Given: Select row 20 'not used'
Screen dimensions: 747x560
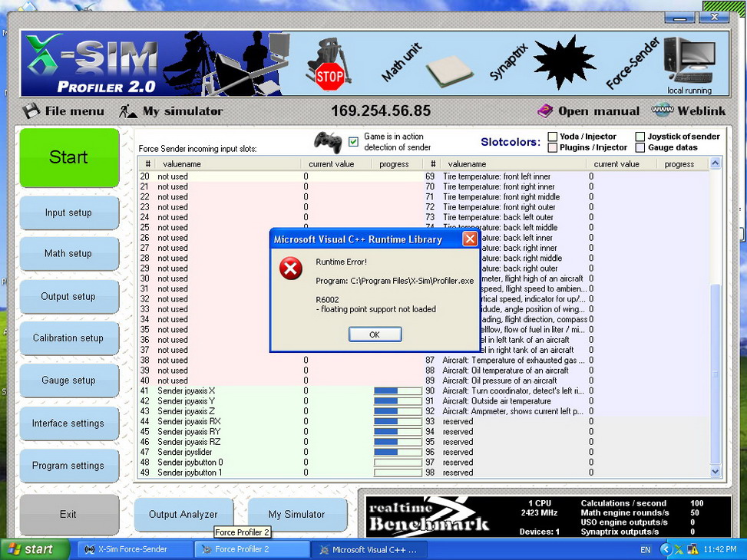Looking at the screenshot, I should click(280, 176).
